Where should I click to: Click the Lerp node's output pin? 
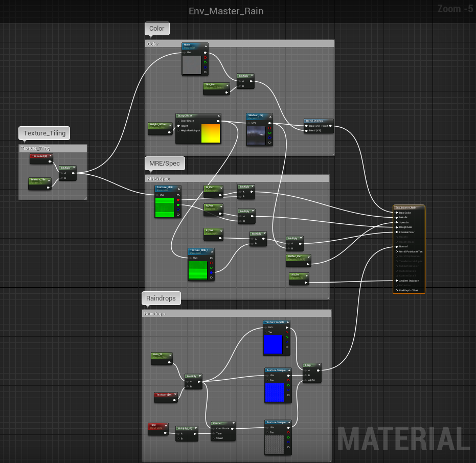318,370
